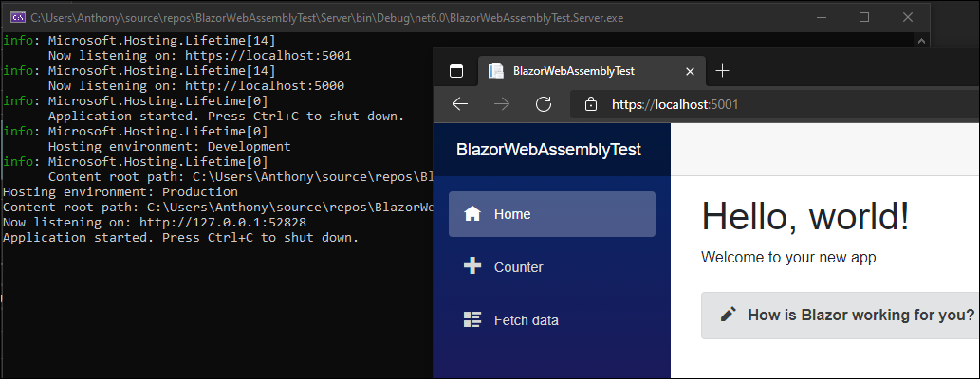The image size is (980, 379).
Task: Click the lock icon in address bar
Action: tap(590, 105)
